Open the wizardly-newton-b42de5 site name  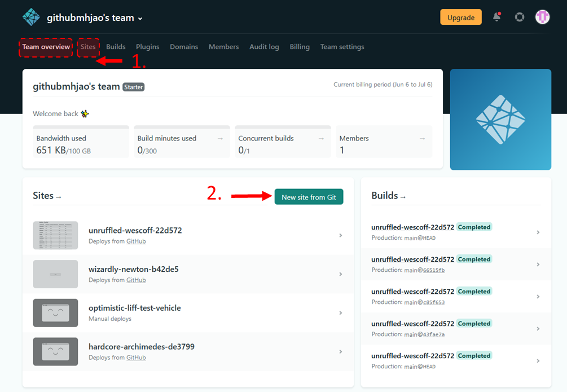[134, 269]
